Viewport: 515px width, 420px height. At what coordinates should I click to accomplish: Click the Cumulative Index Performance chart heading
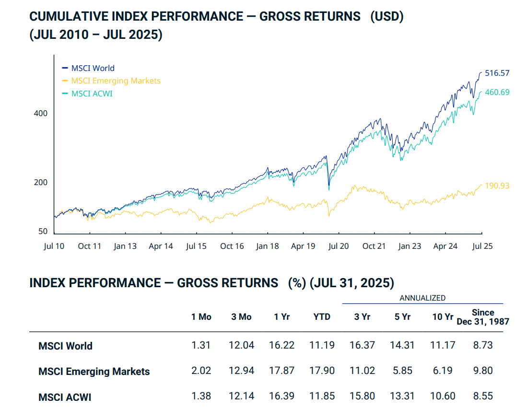point(216,25)
